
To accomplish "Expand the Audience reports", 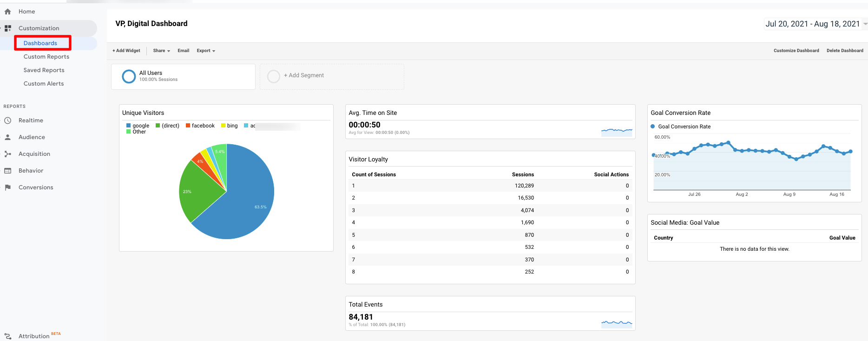I will pos(32,137).
